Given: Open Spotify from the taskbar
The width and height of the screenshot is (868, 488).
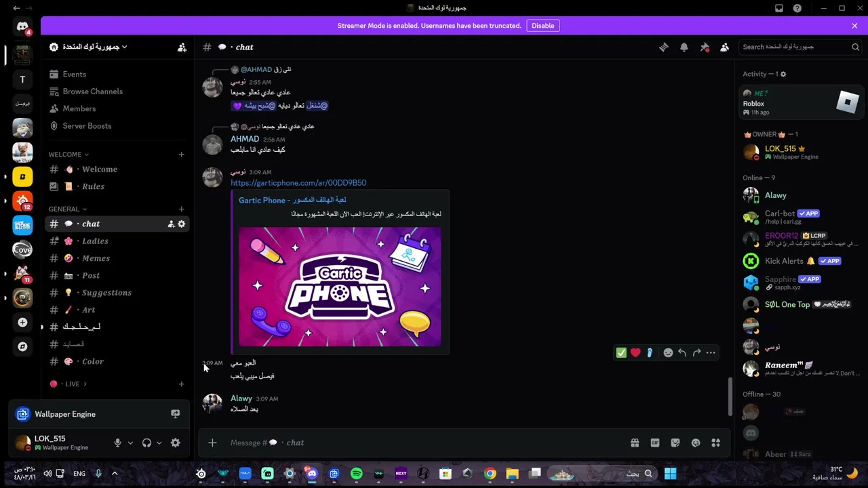Looking at the screenshot, I should (x=357, y=474).
